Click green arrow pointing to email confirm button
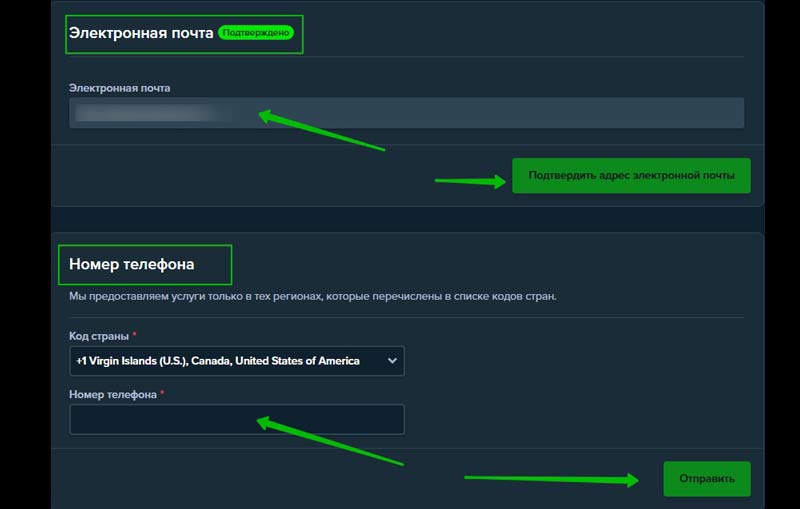800x509 pixels. [x=470, y=181]
